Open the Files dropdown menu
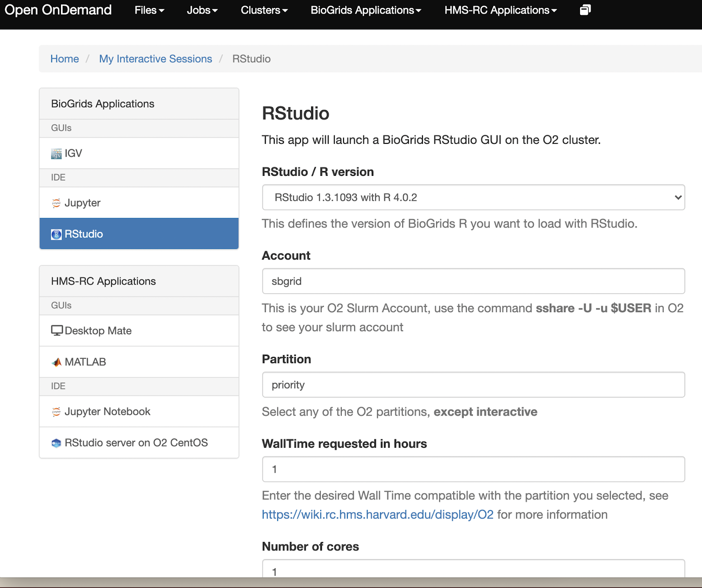702x588 pixels. [150, 10]
